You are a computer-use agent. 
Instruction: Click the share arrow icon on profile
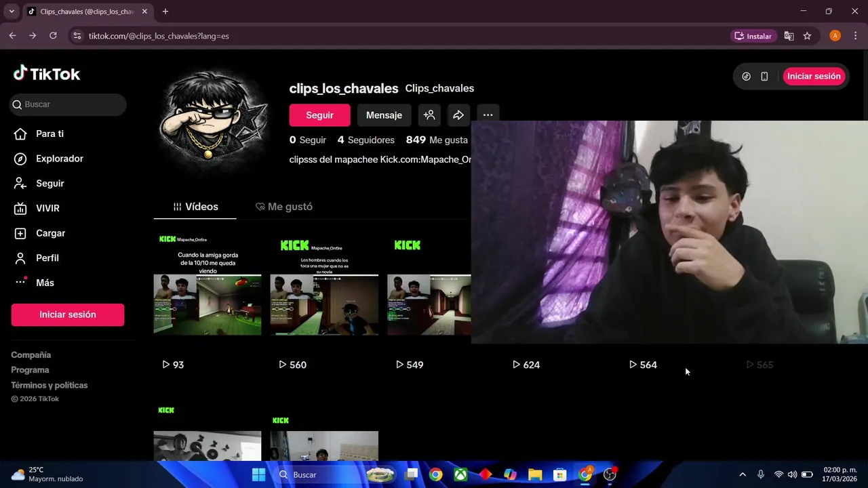pos(458,115)
